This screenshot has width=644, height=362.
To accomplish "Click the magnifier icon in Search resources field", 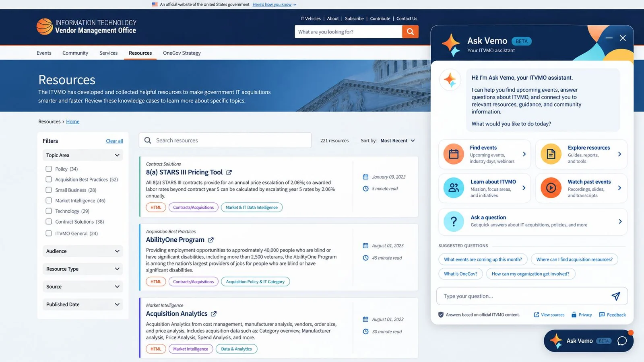I will click(148, 140).
